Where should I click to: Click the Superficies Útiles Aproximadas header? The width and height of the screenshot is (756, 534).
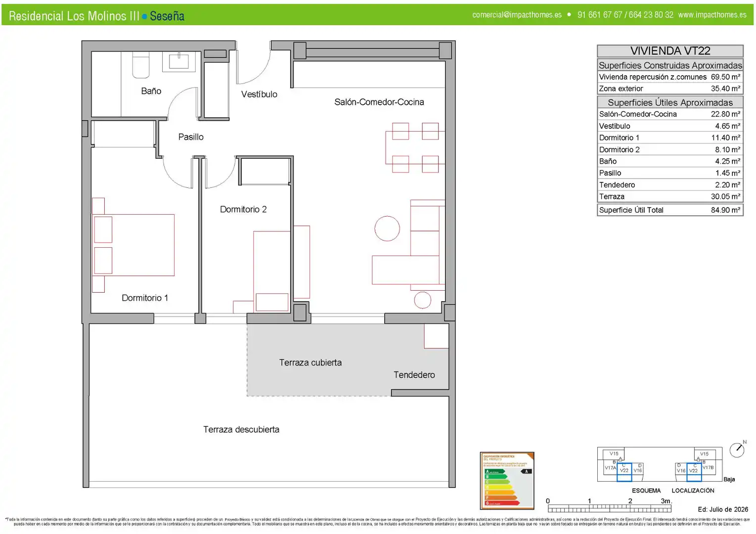pos(670,102)
